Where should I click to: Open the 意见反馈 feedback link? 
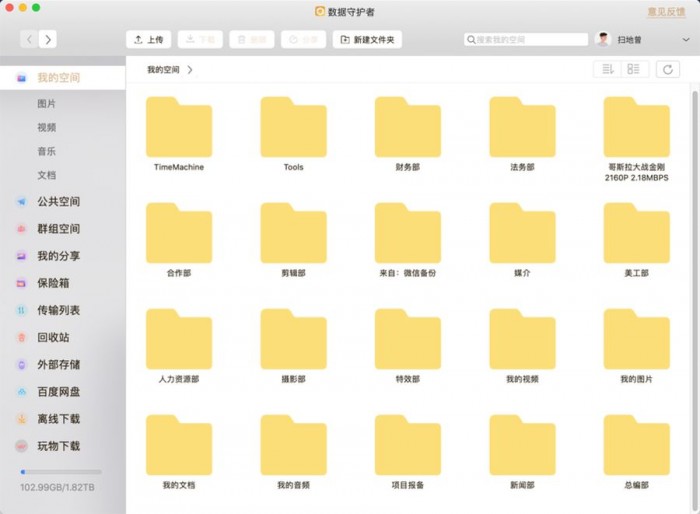[x=667, y=12]
